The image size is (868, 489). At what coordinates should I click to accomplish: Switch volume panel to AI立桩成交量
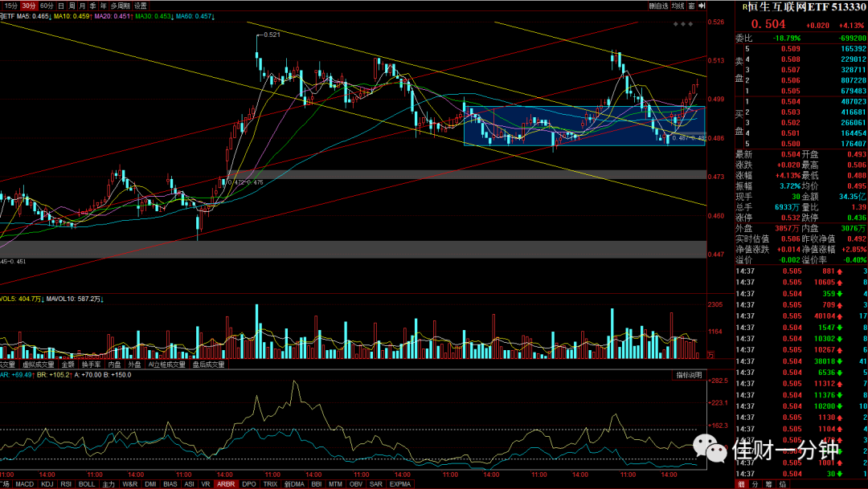(x=166, y=365)
